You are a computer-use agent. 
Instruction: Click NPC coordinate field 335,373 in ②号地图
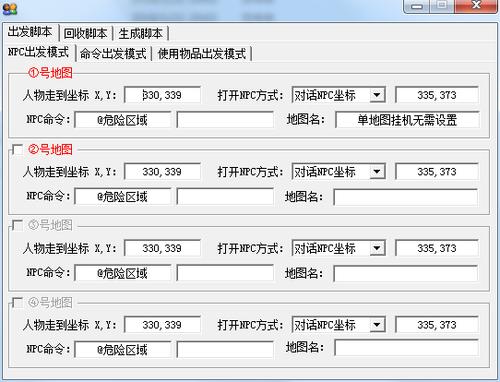pyautogui.click(x=437, y=172)
